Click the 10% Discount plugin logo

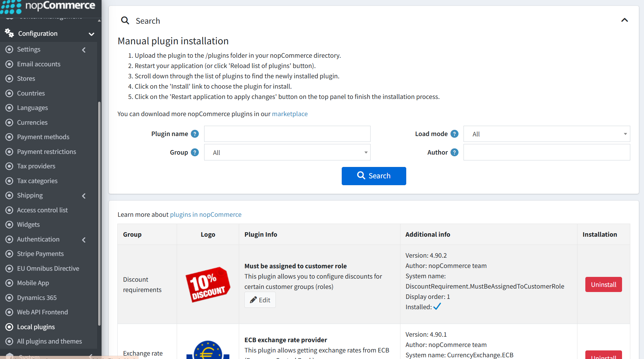pyautogui.click(x=208, y=284)
